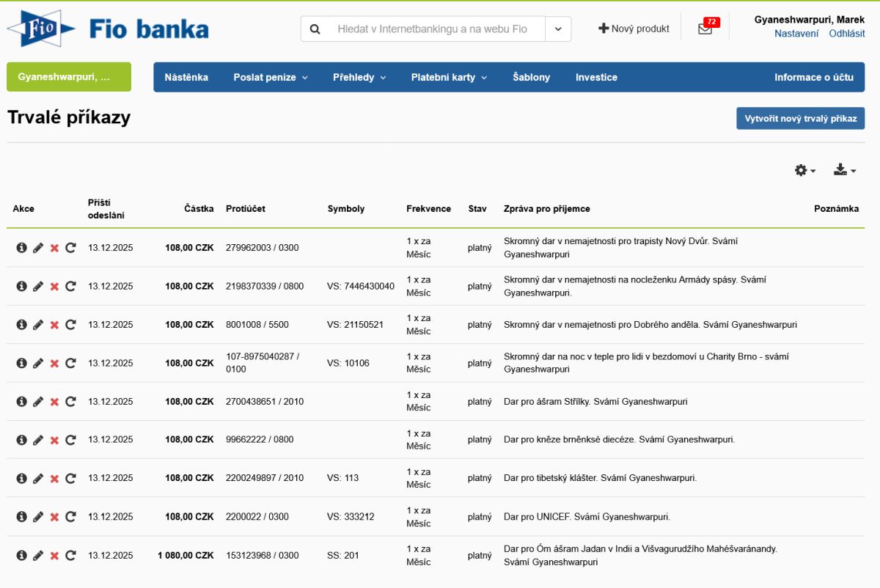Show info for tibetský klášter order
This screenshot has width=880, height=588.
(x=21, y=479)
